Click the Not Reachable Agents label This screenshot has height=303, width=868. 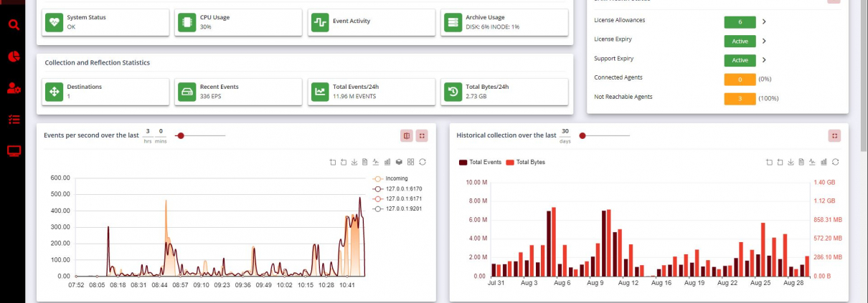tap(623, 97)
